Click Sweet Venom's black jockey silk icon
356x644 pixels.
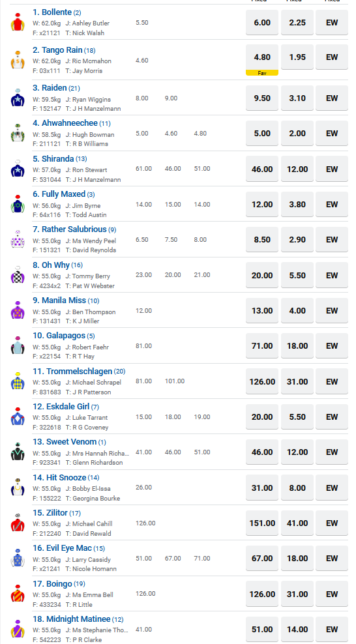tap(18, 452)
